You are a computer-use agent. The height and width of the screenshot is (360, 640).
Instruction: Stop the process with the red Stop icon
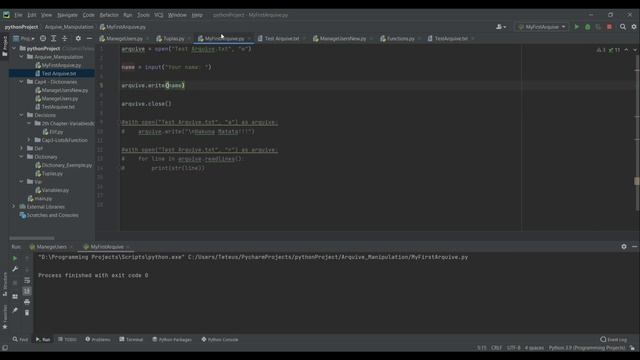(x=609, y=27)
